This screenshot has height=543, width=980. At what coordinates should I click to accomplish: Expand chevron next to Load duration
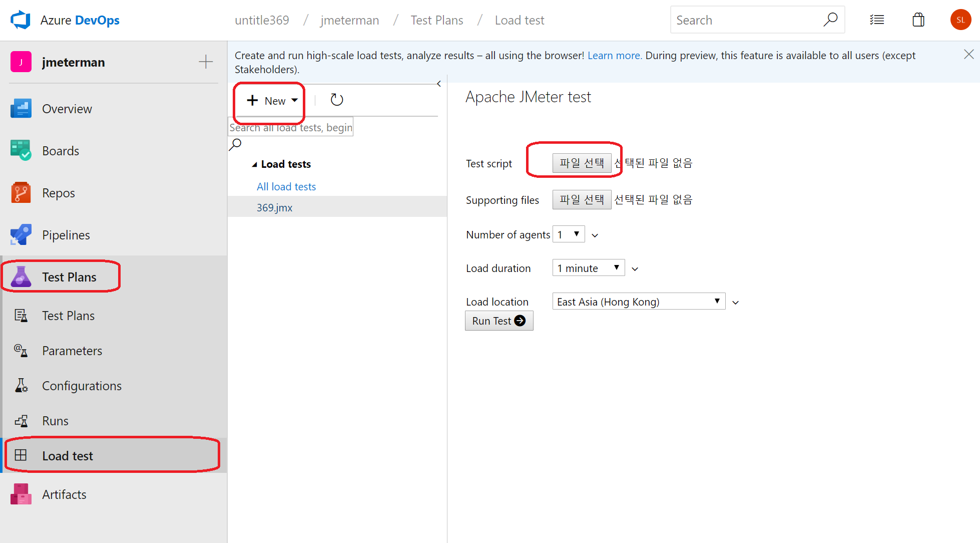(x=635, y=269)
